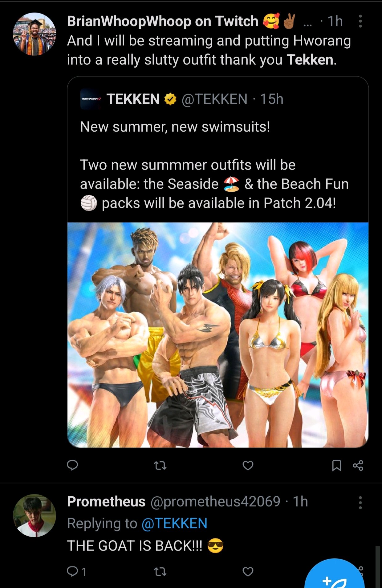The image size is (382, 588).
Task: Bookmark BrianWhoopWhoop's tweet
Action: (x=336, y=466)
